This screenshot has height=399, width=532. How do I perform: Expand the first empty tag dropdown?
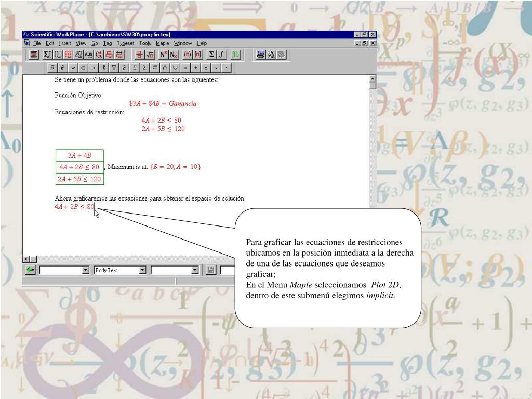click(86, 270)
